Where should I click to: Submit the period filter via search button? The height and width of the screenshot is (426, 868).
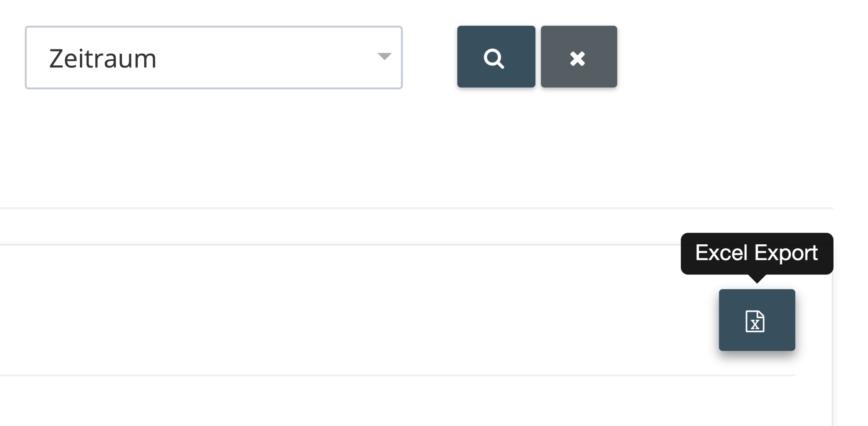click(x=496, y=57)
